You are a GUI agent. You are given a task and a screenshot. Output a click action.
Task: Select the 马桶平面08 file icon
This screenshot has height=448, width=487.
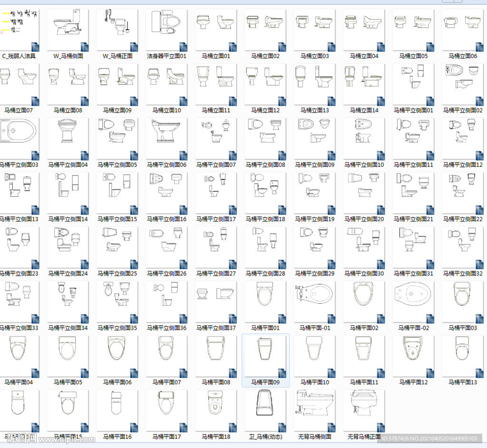coord(216,356)
